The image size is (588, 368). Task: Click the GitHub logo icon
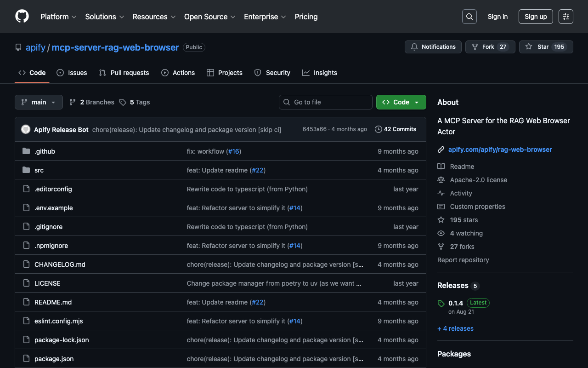[22, 17]
